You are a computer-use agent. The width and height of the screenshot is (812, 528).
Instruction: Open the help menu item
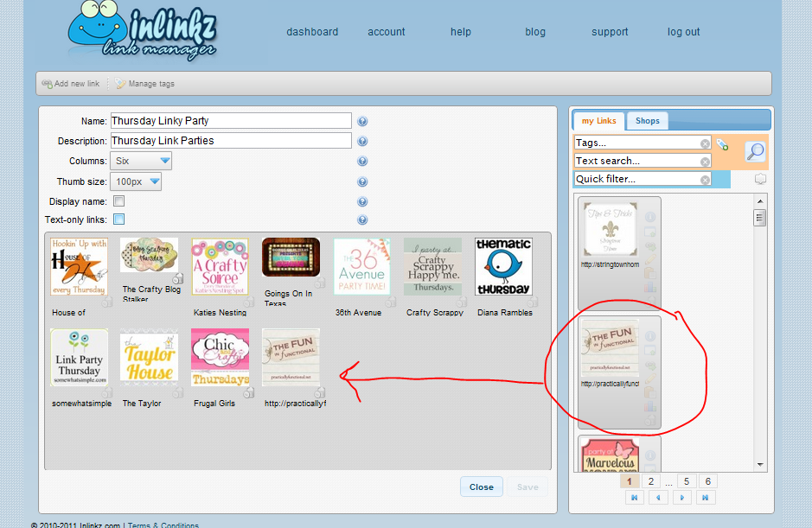pyautogui.click(x=461, y=32)
